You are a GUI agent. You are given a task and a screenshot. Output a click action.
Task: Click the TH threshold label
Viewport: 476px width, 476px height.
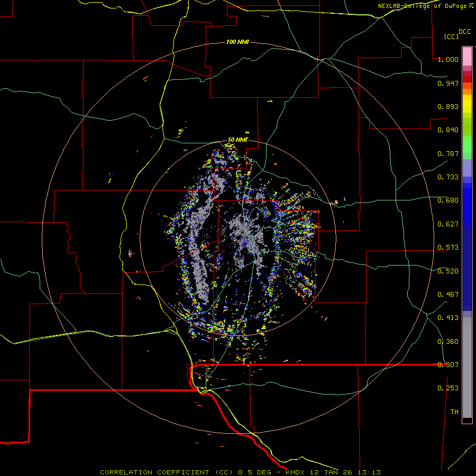[454, 412]
